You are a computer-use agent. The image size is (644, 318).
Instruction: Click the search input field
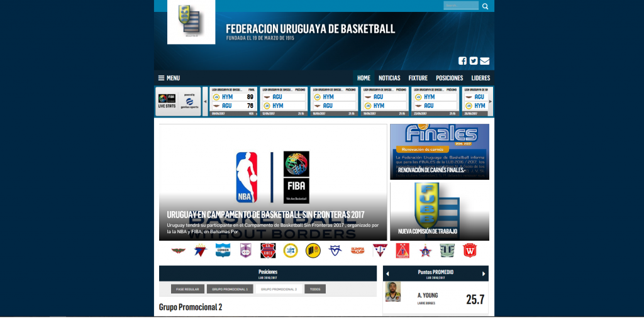[461, 5]
